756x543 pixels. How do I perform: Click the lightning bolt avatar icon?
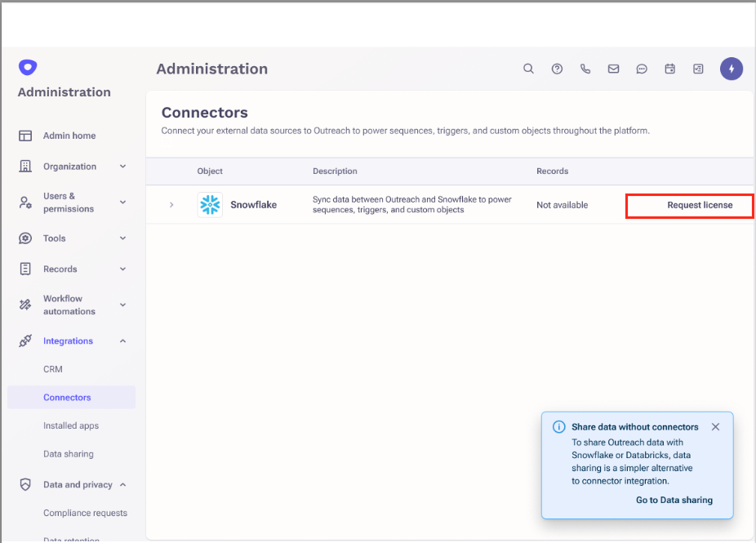(x=731, y=69)
